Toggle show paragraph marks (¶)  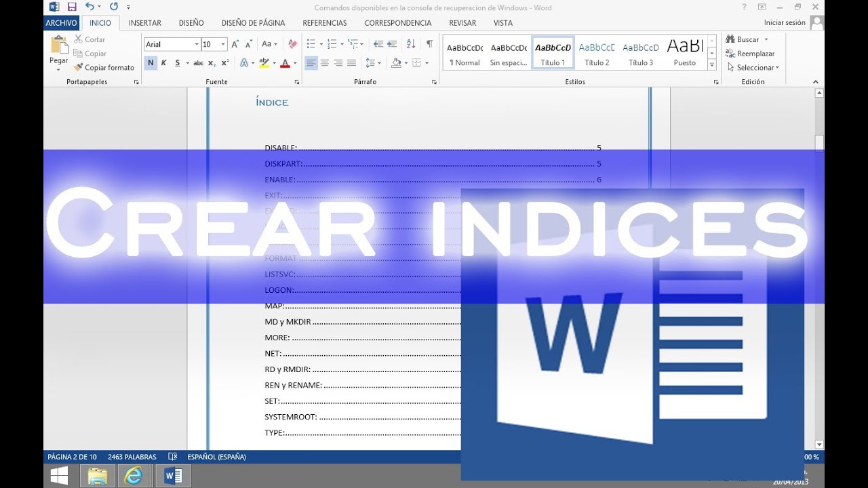pyautogui.click(x=429, y=44)
